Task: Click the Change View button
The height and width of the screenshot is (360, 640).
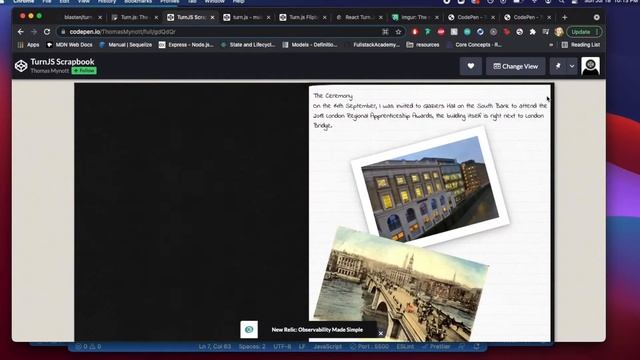Action: click(516, 66)
